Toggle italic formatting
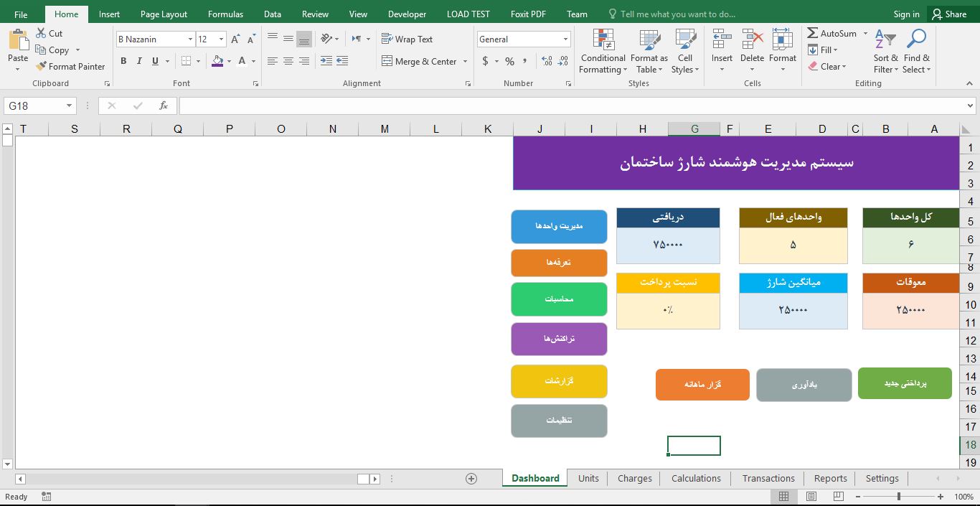The width and height of the screenshot is (980, 506). pyautogui.click(x=138, y=62)
